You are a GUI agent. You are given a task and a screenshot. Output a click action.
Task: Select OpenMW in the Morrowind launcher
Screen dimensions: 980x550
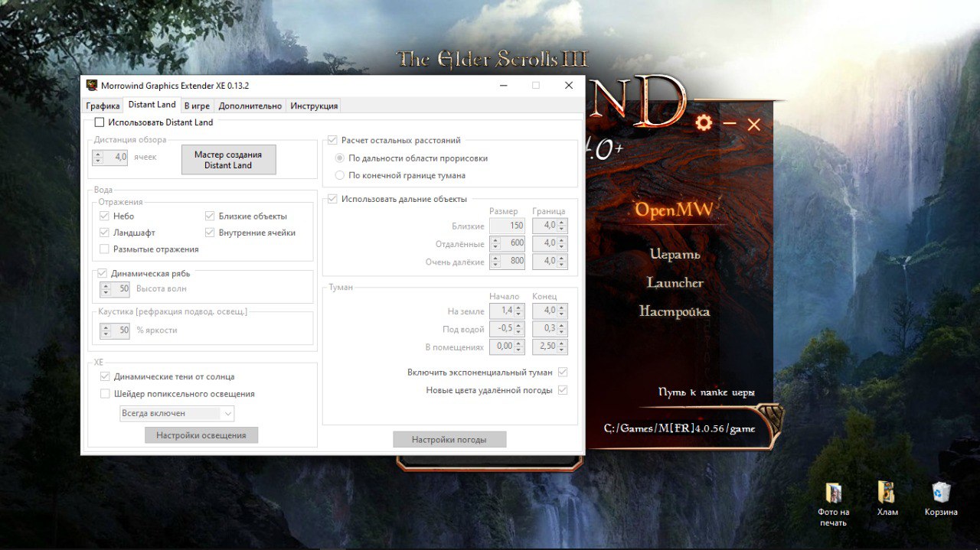coord(675,210)
